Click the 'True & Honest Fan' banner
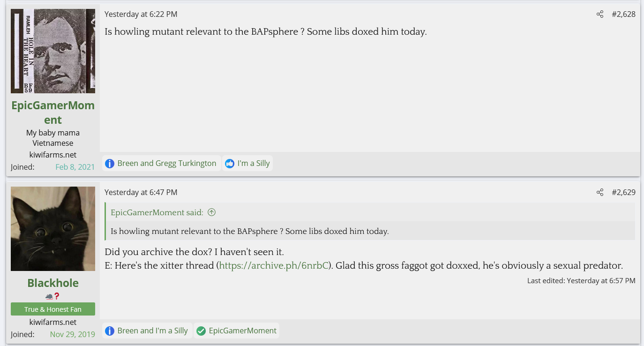The width and height of the screenshot is (644, 346). 53,309
